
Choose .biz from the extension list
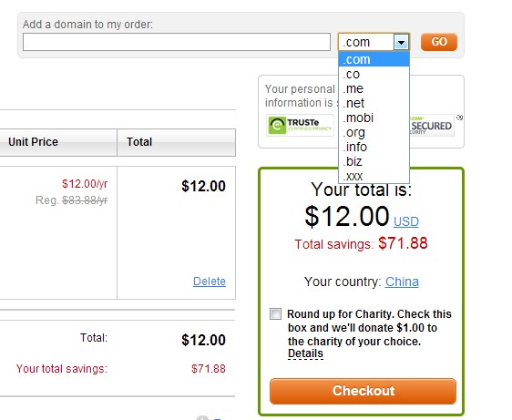374,161
